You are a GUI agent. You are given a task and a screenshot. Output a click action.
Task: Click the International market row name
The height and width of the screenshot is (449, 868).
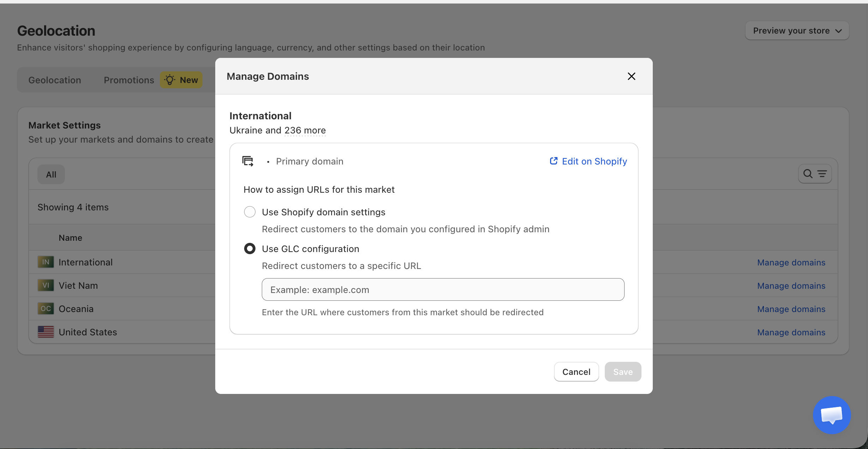86,262
